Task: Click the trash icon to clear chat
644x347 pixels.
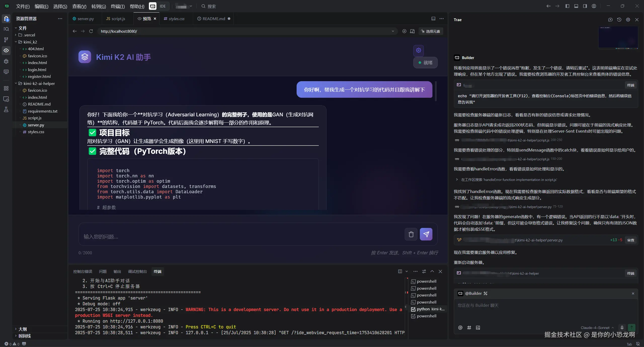Action: point(411,234)
